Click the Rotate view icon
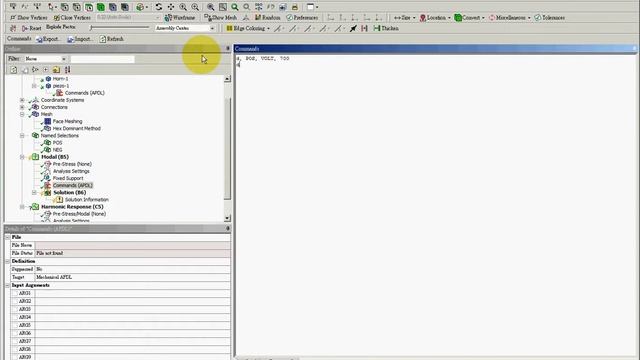Screen dimensions: 640x360 (x=159, y=7)
